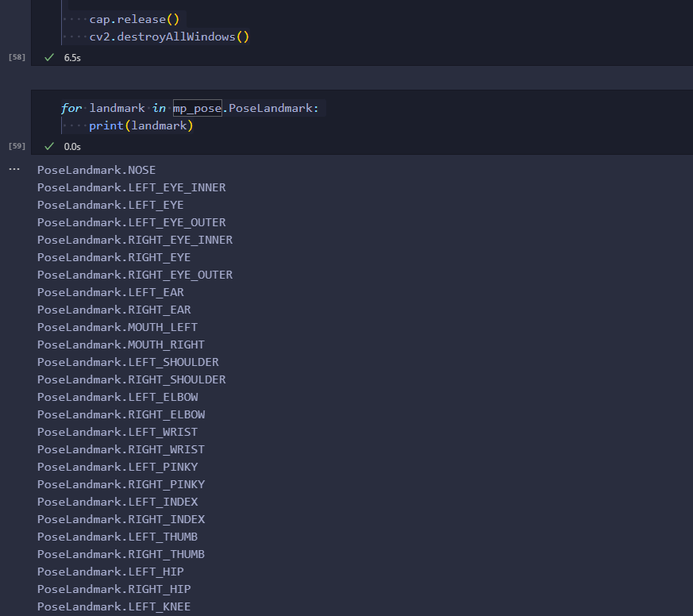Click PoseLandmark.LEFT_SHOULDER output line
Image resolution: width=693 pixels, height=616 pixels.
click(x=128, y=362)
